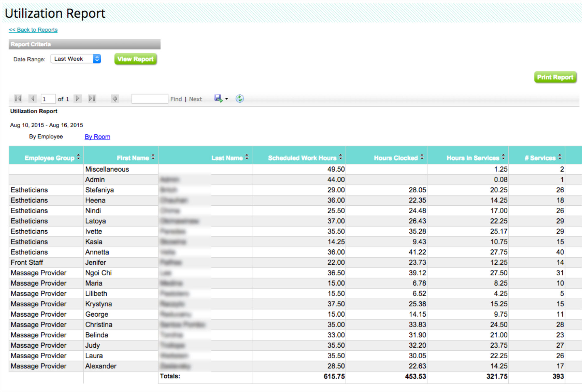
Task: Jump to last page of report
Action: point(92,99)
